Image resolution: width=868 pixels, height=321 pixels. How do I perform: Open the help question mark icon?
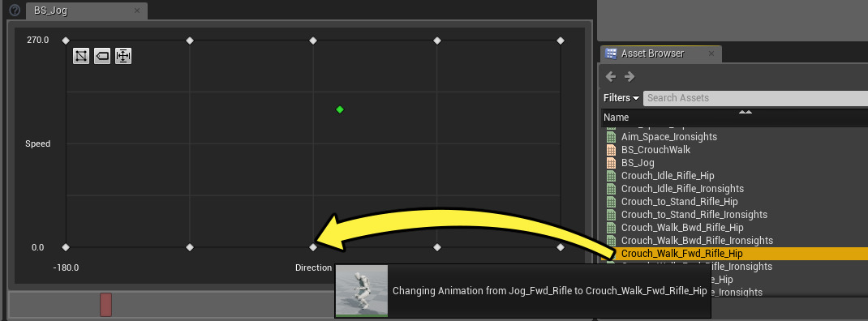click(x=15, y=10)
